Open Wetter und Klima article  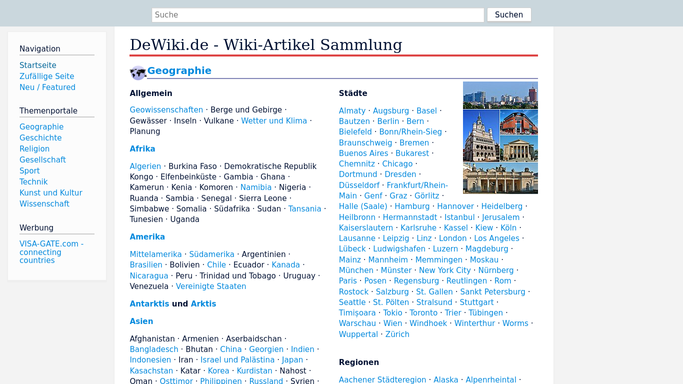pos(274,121)
